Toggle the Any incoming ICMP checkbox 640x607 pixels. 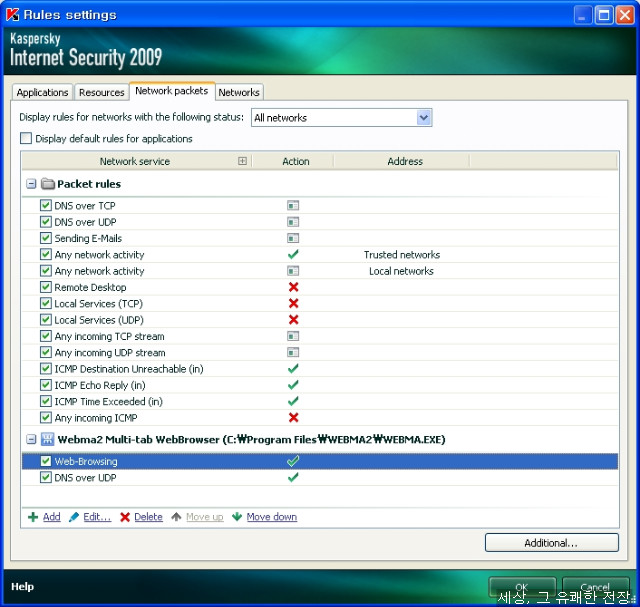tap(46, 417)
